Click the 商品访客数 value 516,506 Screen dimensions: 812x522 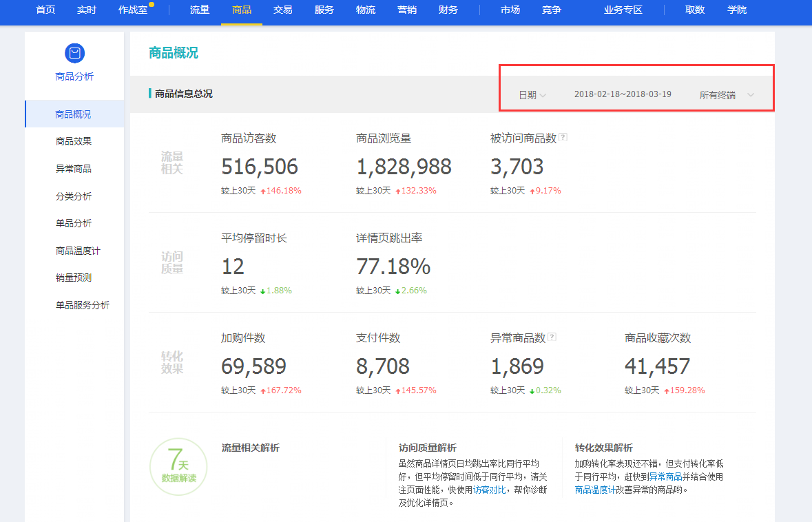pos(260,167)
